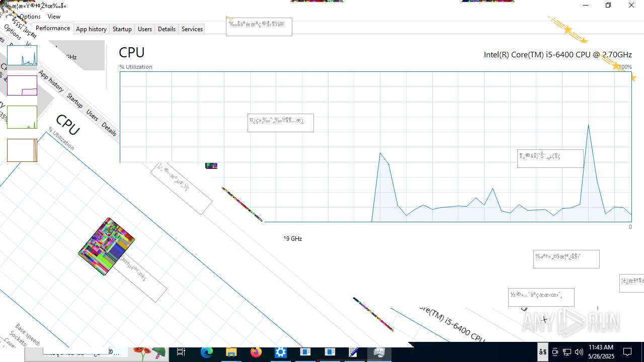Image resolution: width=644 pixels, height=362 pixels.
Task: Click the Intel Core i5-6400 processor name
Action: pos(557,54)
